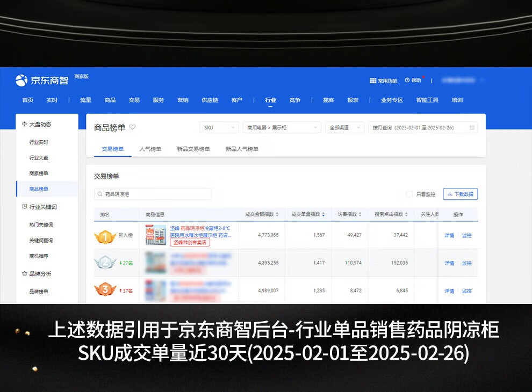Open the SKU dropdown
The width and height of the screenshot is (532, 392).
tap(219, 128)
